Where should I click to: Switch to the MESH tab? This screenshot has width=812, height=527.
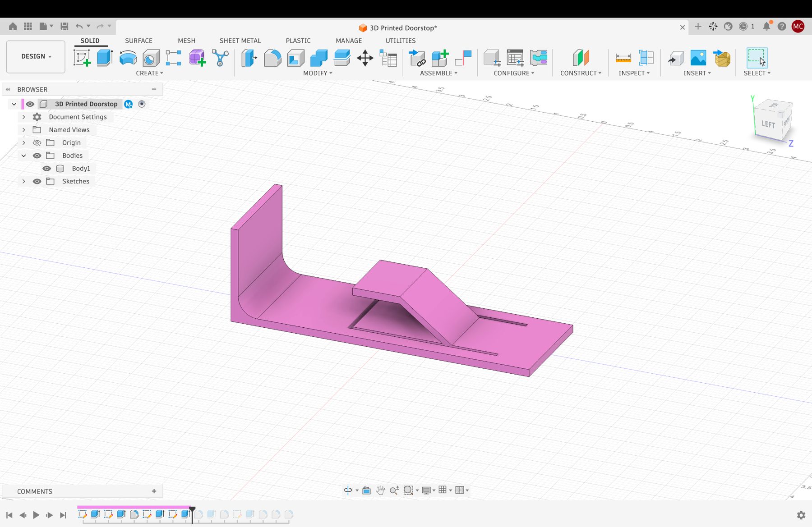click(x=186, y=41)
